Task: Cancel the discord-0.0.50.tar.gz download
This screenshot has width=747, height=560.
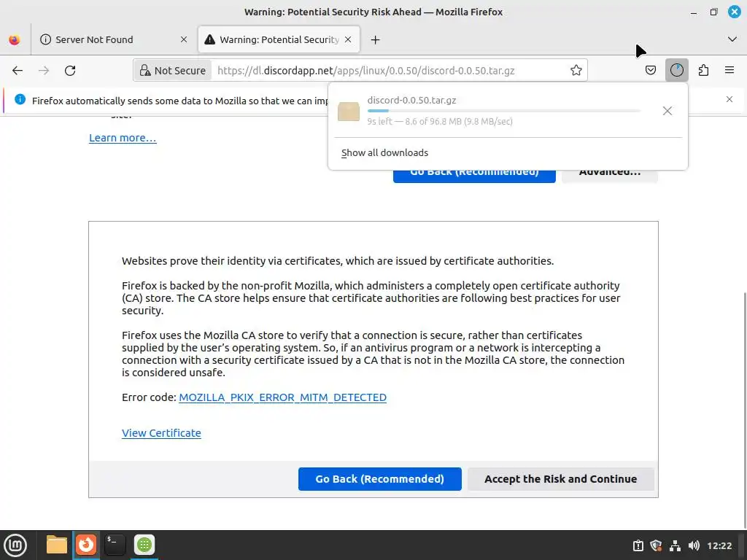Action: click(667, 111)
